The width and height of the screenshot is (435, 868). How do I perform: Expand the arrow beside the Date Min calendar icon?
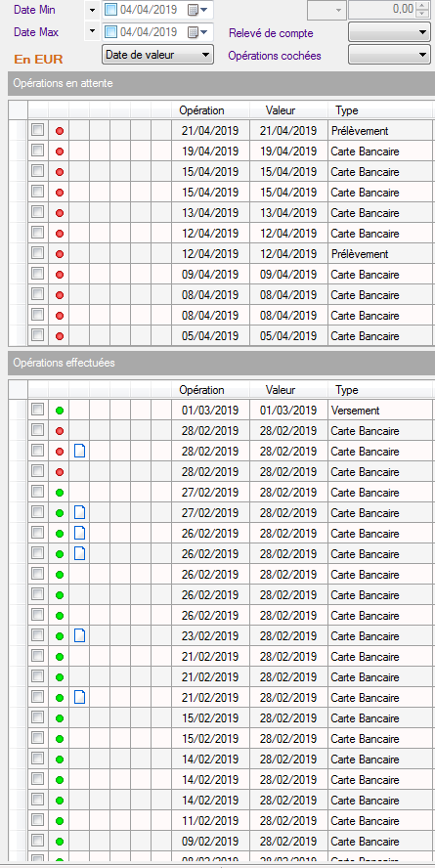[x=204, y=10]
